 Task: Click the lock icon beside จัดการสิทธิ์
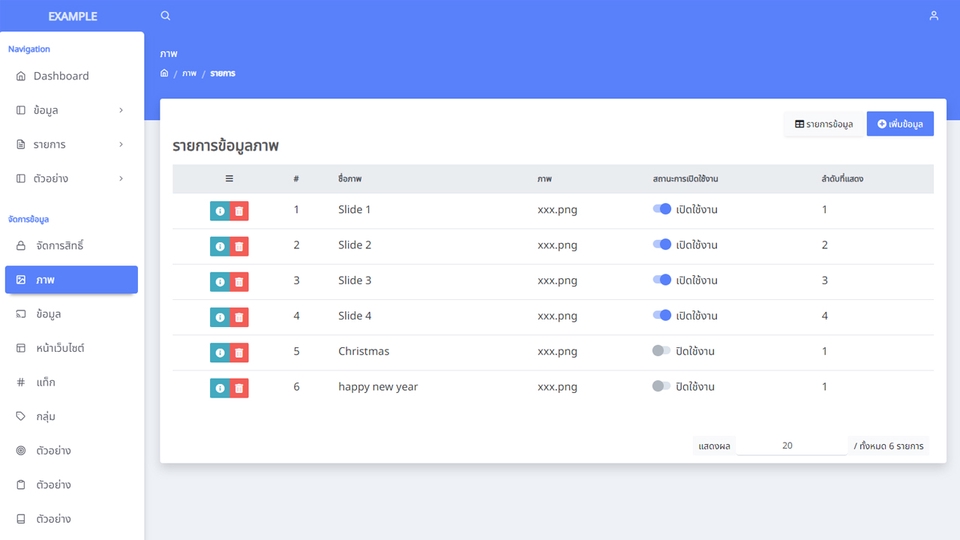point(21,246)
